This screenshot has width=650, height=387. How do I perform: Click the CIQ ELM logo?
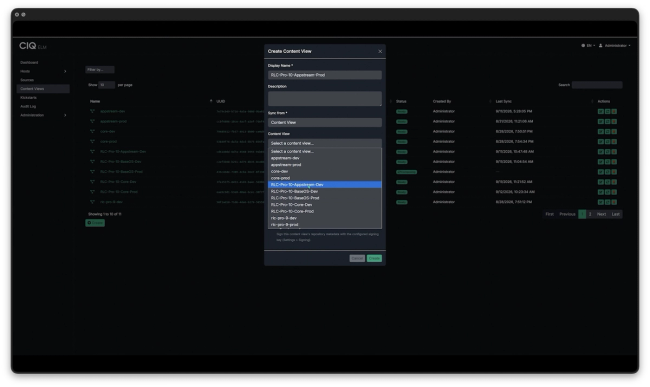[33, 46]
